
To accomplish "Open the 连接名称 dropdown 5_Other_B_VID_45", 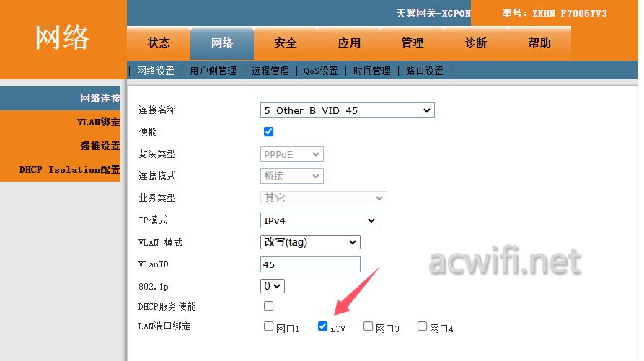I will click(x=348, y=110).
